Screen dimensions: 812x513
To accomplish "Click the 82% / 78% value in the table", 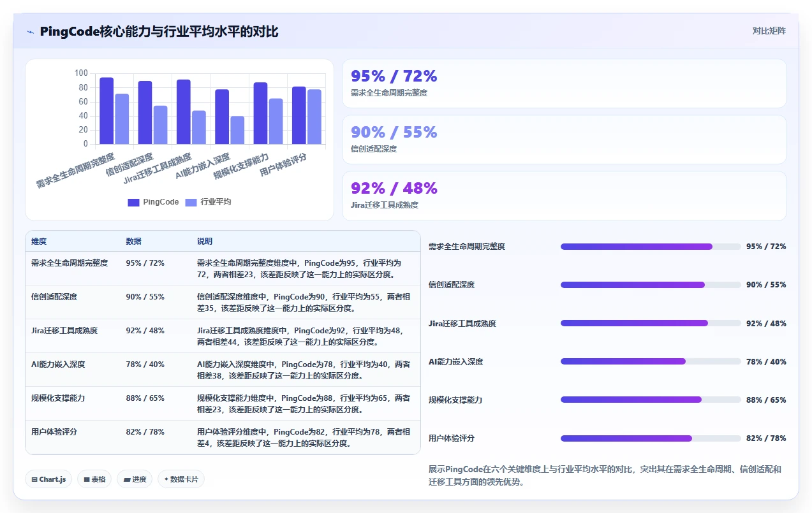I will click(x=145, y=432).
